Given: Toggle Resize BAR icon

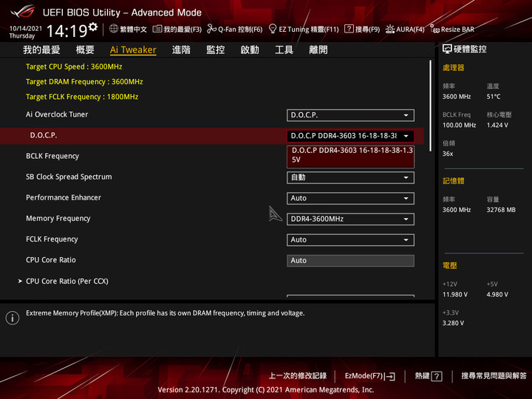Looking at the screenshot, I should 434,29.
